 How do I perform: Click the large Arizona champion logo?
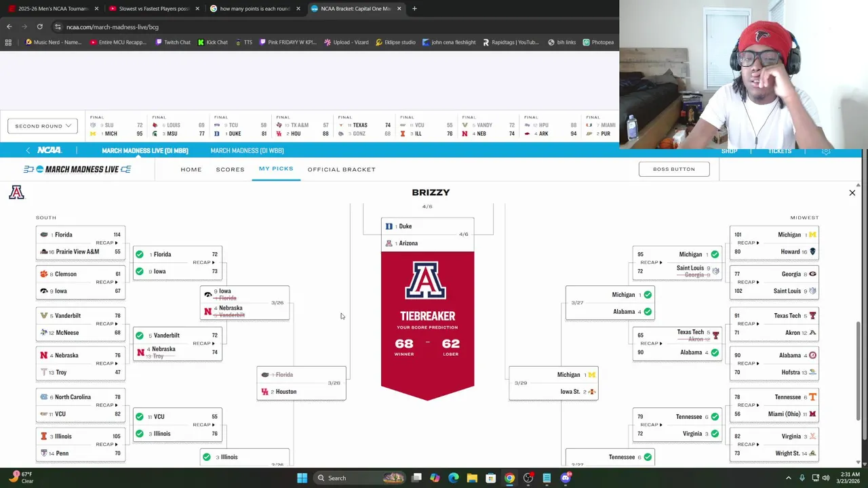[426, 281]
